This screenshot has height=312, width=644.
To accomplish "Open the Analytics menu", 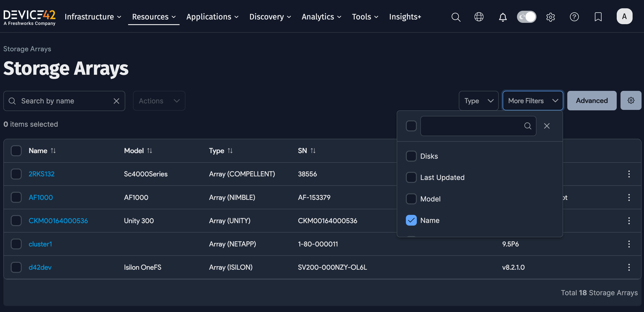I will click(x=321, y=17).
